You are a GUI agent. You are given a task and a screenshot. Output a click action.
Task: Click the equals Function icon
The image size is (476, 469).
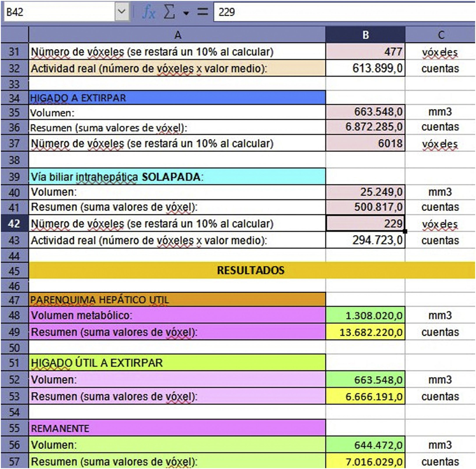[202, 12]
